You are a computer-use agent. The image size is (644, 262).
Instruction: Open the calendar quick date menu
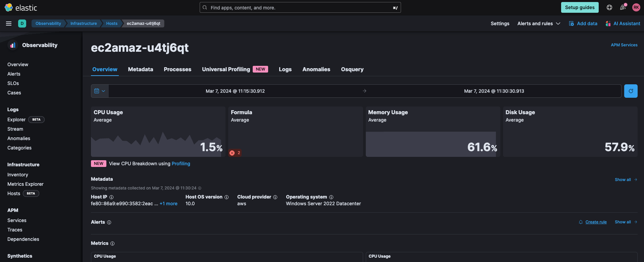pyautogui.click(x=100, y=91)
